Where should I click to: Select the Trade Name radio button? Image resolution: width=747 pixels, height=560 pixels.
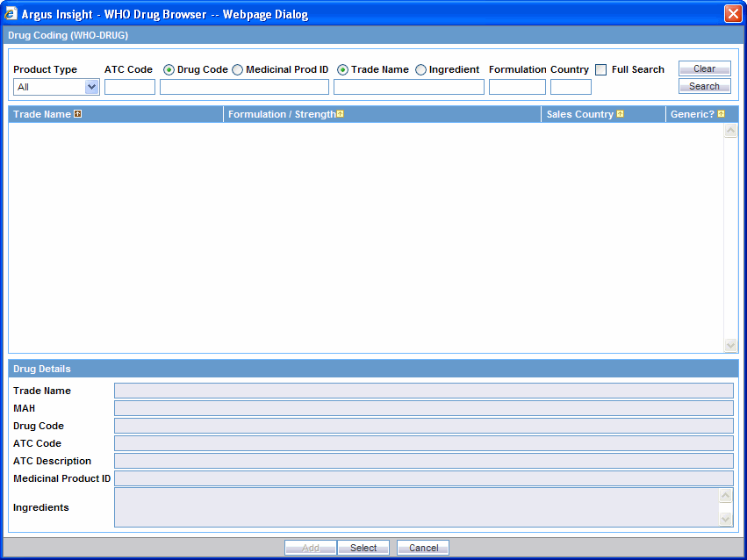342,70
